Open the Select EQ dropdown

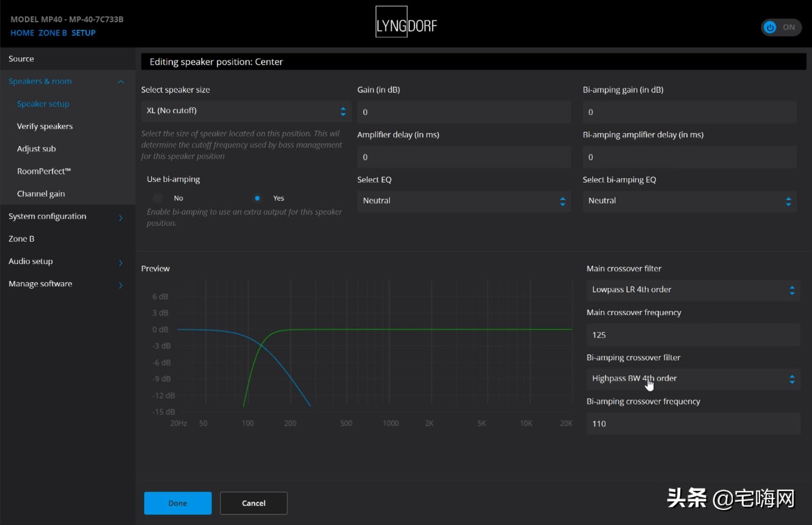pos(463,201)
